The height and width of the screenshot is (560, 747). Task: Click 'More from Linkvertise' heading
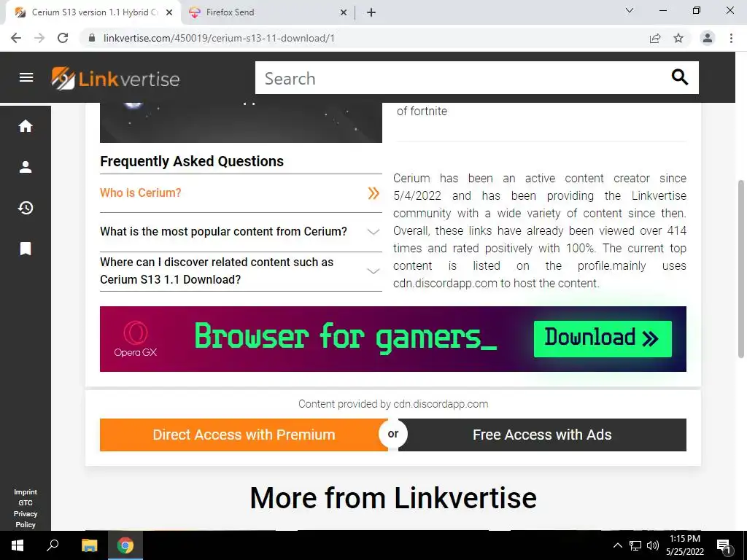point(393,498)
